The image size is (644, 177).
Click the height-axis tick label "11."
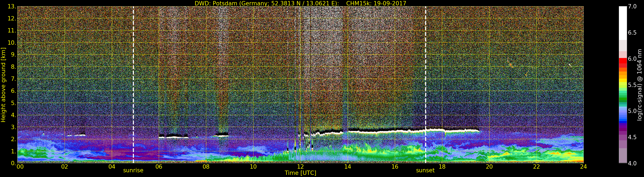12,31
